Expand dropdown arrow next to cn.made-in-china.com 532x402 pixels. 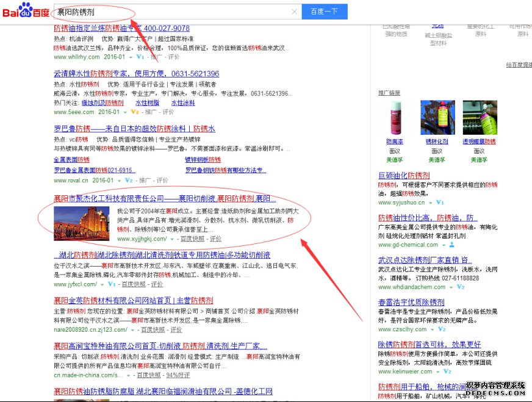tap(128, 376)
